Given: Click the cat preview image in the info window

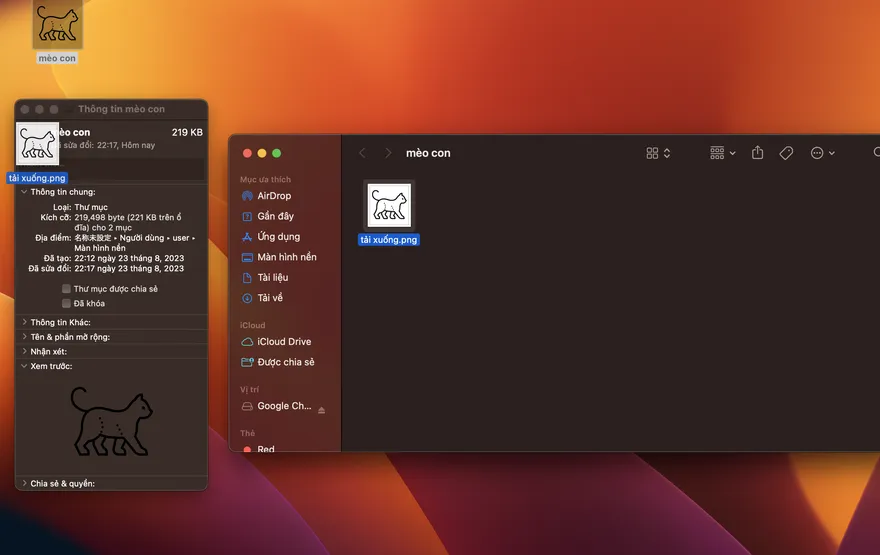Looking at the screenshot, I should click(x=112, y=421).
